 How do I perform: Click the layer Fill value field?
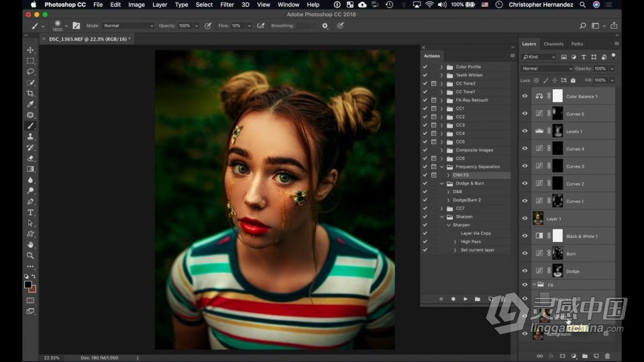click(x=600, y=80)
